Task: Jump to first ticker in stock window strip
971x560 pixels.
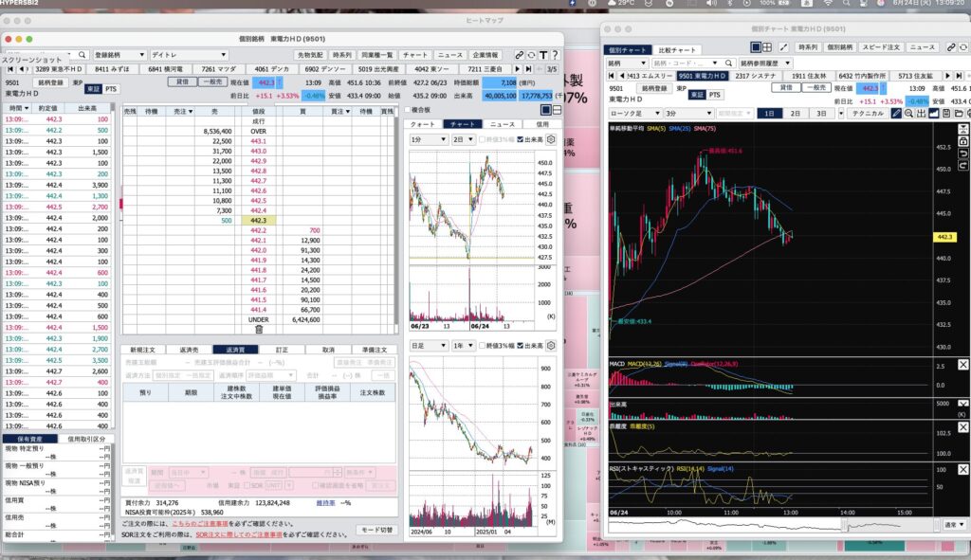Action: pyautogui.click(x=9, y=68)
